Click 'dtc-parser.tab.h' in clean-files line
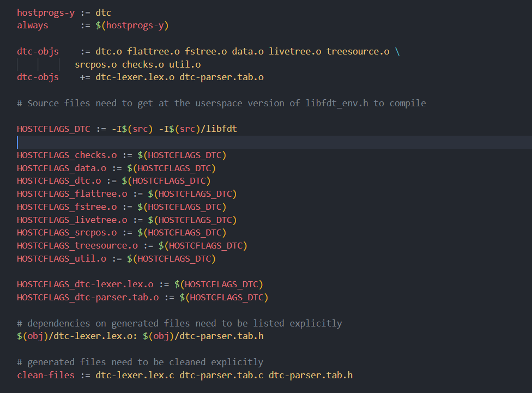Viewport: 532px width, 393px height. tap(311, 376)
